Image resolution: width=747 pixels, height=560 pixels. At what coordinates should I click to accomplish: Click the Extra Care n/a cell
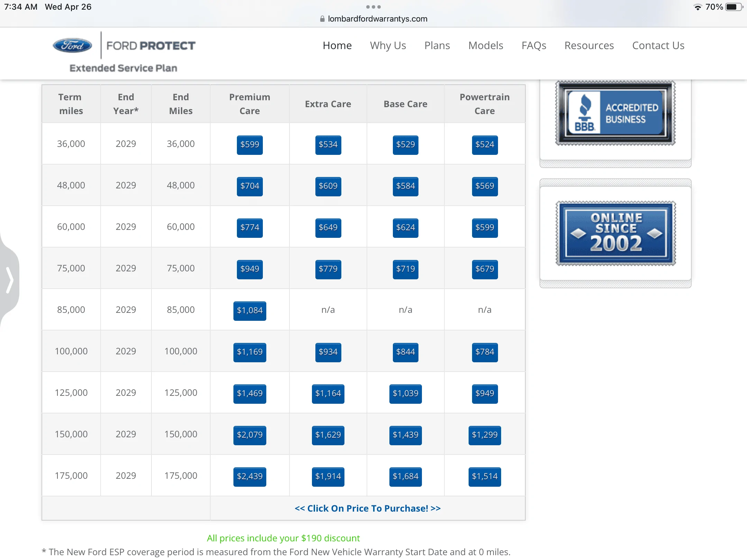(x=328, y=309)
